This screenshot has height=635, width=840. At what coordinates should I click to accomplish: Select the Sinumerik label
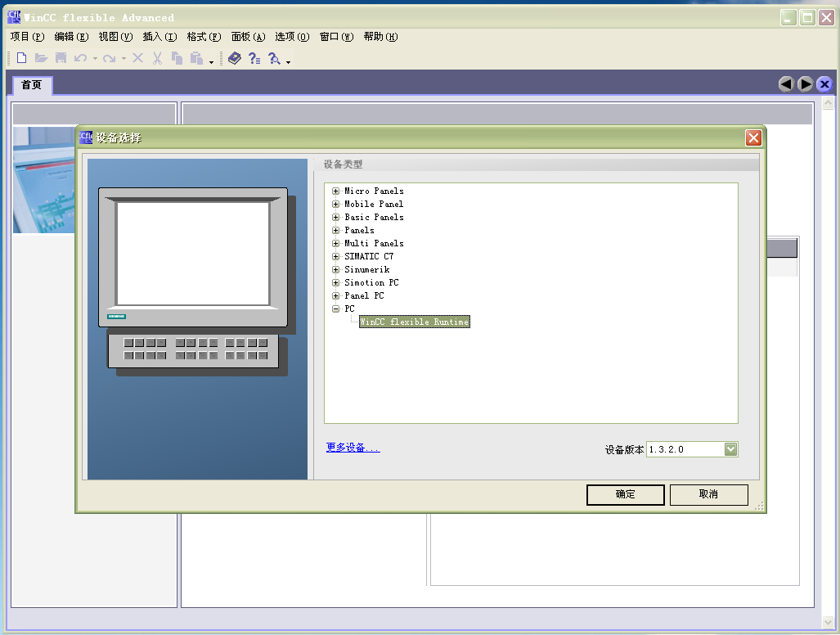pos(367,269)
